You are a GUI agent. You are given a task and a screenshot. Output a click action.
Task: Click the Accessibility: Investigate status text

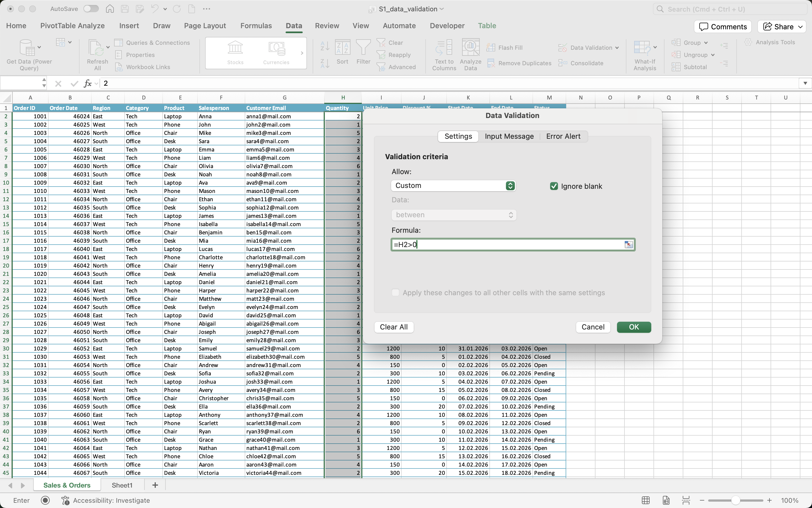click(x=112, y=500)
